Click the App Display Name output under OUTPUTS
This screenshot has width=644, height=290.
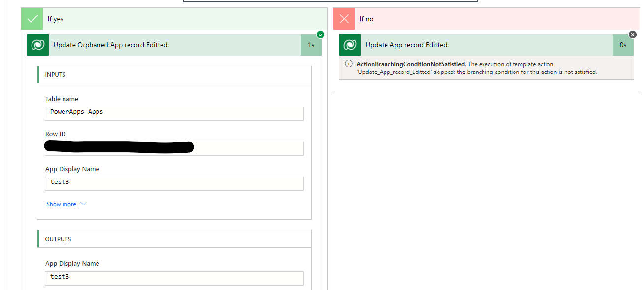pos(174,277)
